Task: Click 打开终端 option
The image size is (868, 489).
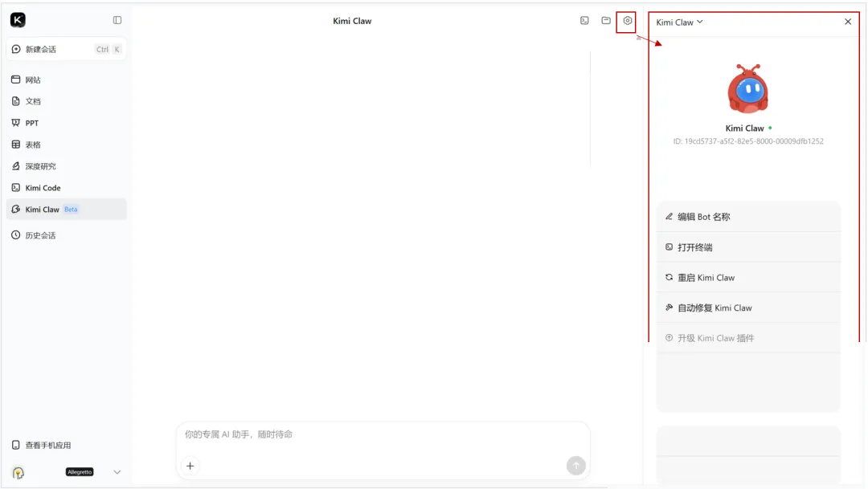Action: pos(748,247)
